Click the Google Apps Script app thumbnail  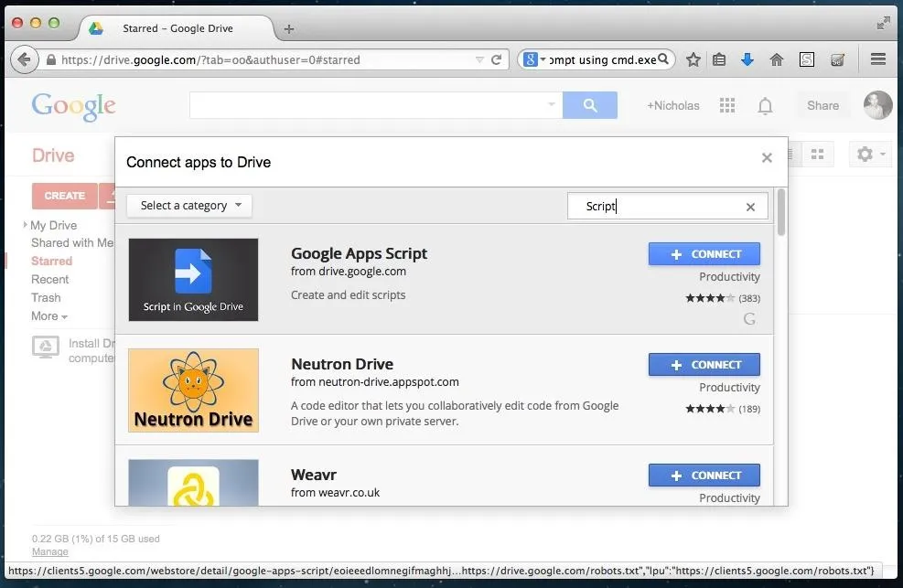pyautogui.click(x=194, y=280)
